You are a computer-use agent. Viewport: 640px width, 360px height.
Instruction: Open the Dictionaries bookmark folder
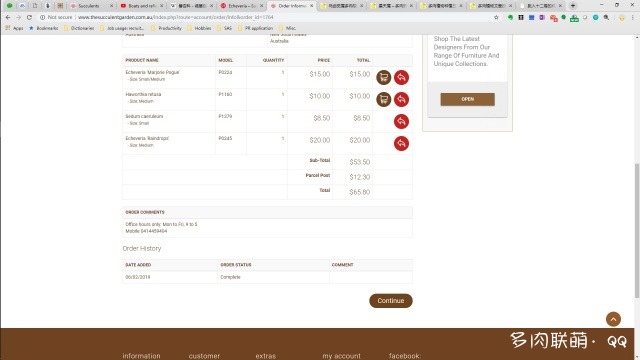pyautogui.click(x=79, y=28)
